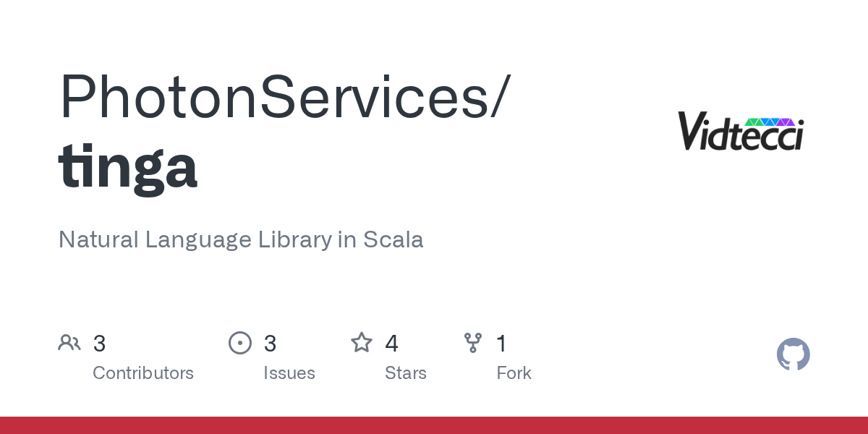This screenshot has width=868, height=434.
Task: Click the GitHub Octocat logo
Action: click(x=793, y=354)
